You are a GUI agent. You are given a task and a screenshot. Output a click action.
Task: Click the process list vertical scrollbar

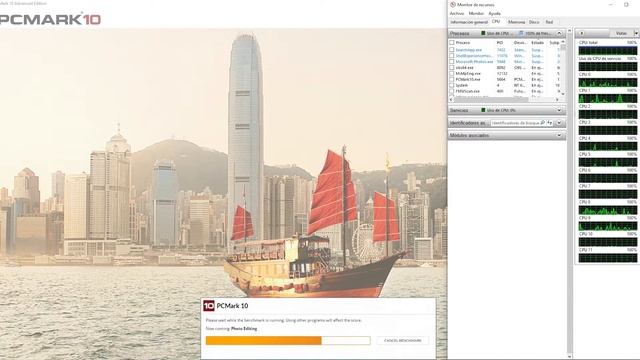pos(563,68)
